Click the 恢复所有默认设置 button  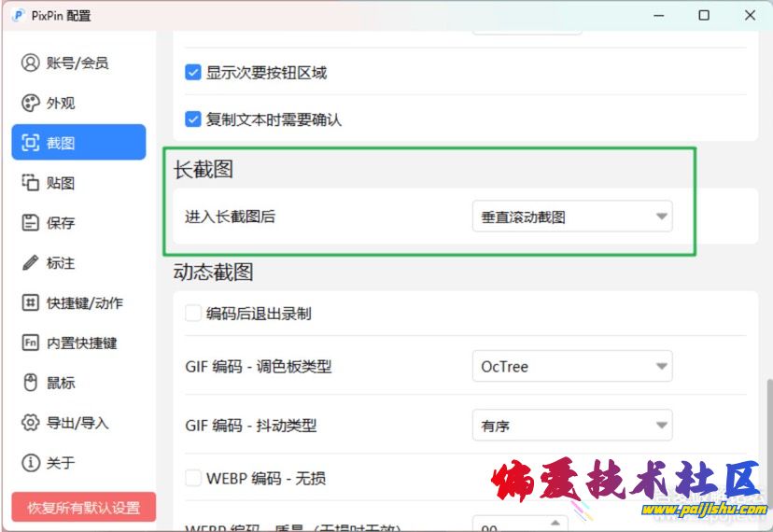click(x=83, y=508)
